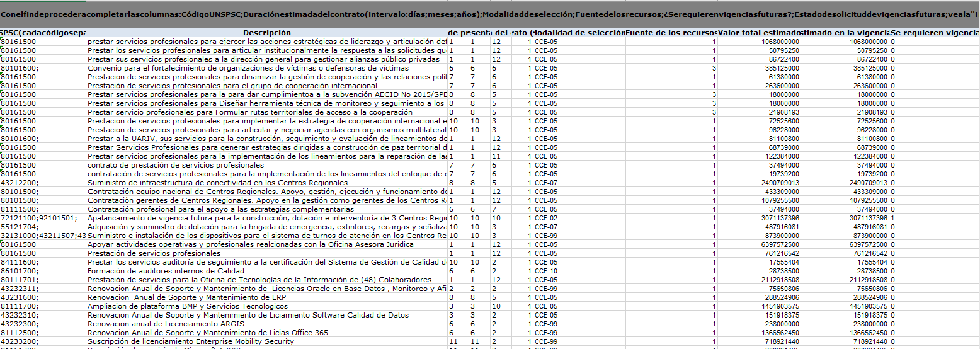This screenshot has height=349, width=980.
Task: Select UNSPSC code cell 43232311;
Action: (43, 288)
